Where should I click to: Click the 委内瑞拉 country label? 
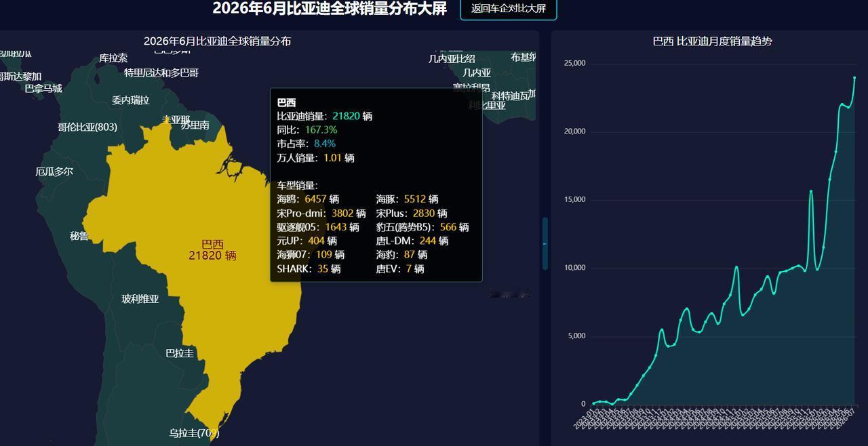coord(131,100)
